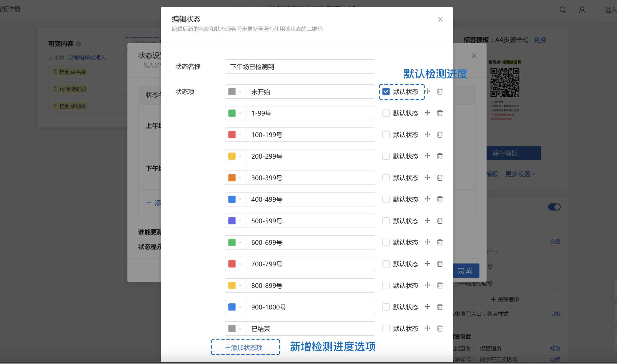Delete the 200-299号 status item
This screenshot has height=364, width=617.
440,156
